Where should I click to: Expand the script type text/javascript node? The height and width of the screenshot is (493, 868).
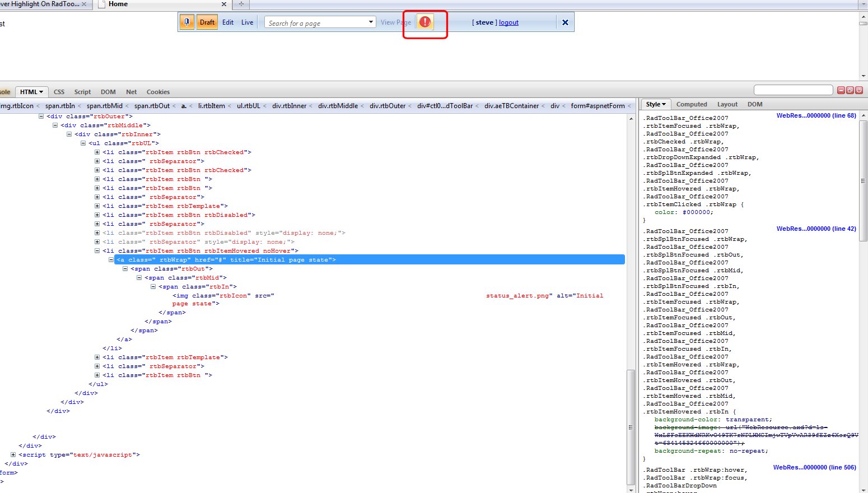(x=13, y=455)
